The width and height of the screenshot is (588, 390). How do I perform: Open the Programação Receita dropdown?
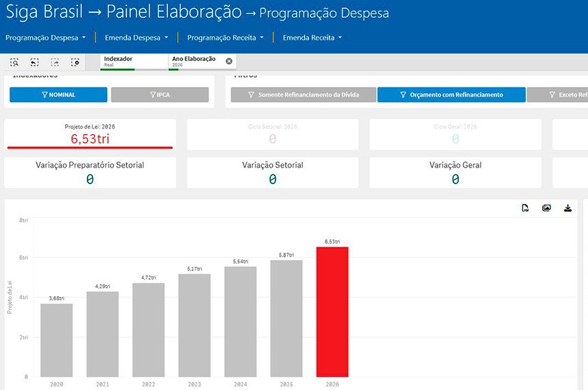click(225, 38)
